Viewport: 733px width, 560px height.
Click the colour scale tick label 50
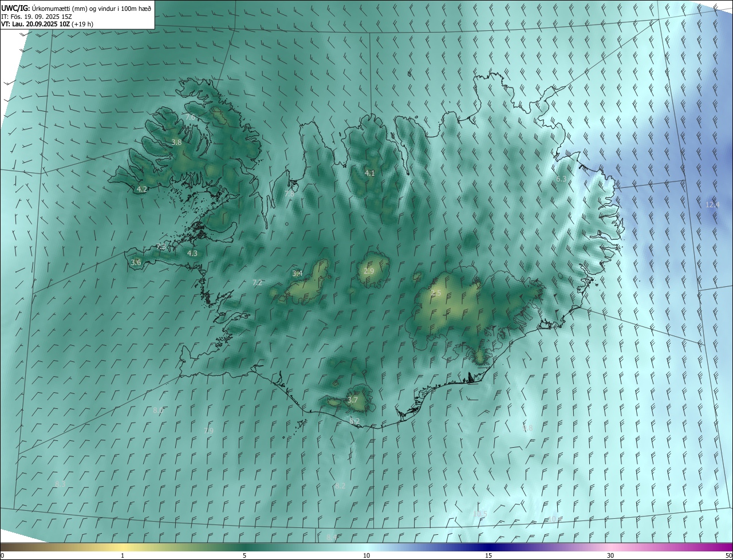(728, 555)
